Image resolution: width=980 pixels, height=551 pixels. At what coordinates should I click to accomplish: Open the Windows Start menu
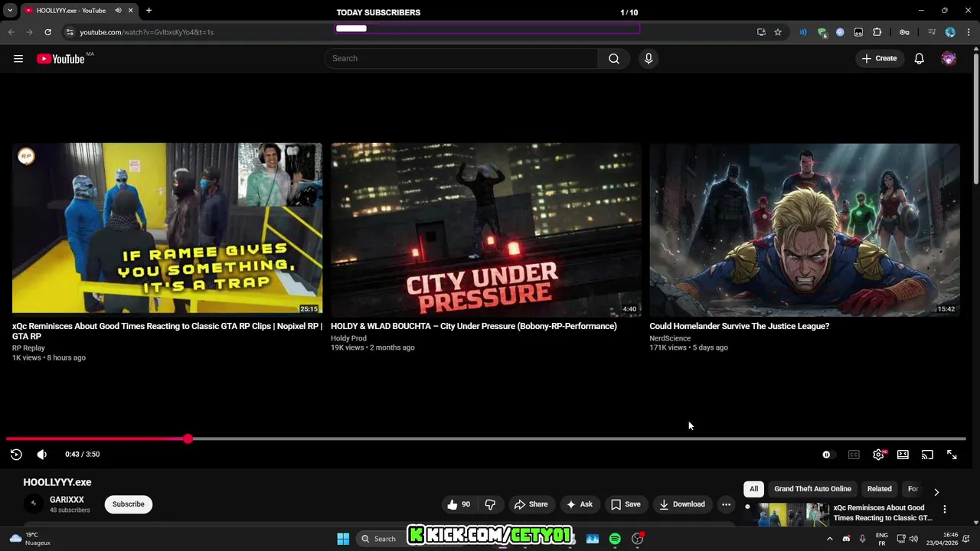point(343,539)
